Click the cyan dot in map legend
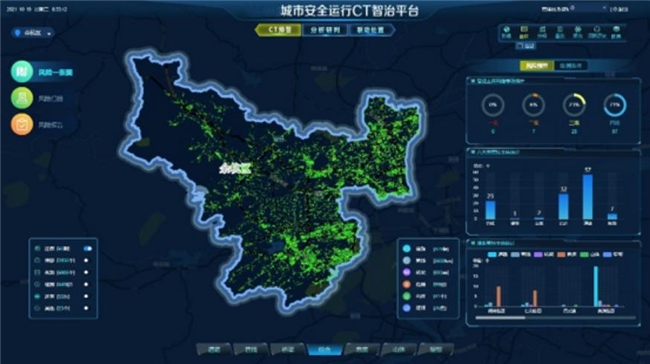 pyautogui.click(x=407, y=249)
